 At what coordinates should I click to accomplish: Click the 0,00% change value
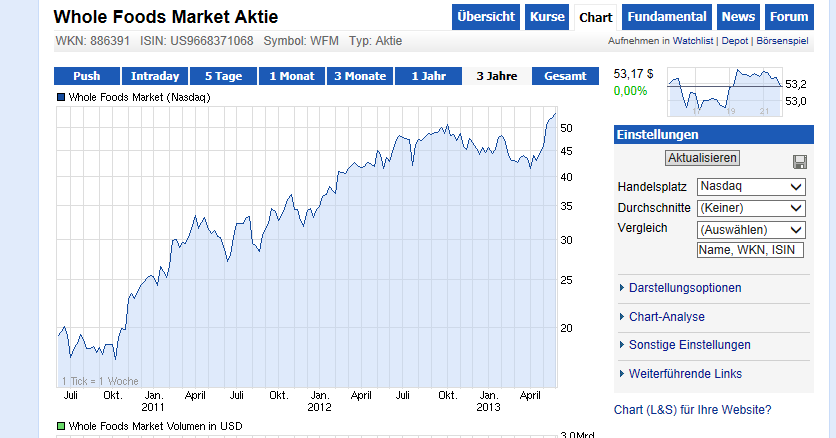[630, 91]
